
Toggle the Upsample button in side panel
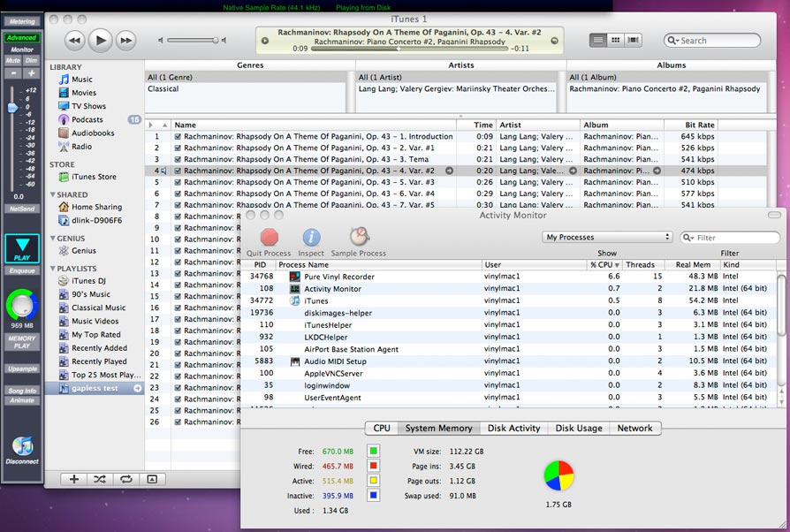pyautogui.click(x=22, y=369)
